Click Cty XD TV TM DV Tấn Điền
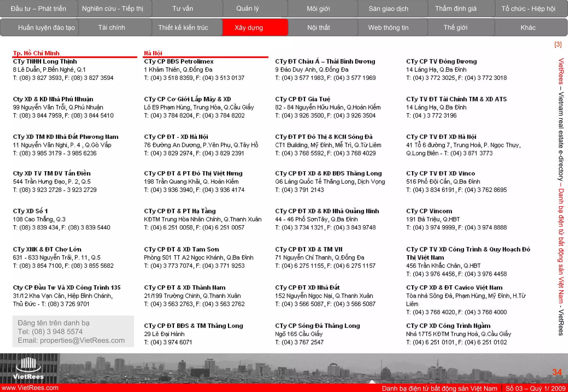Viewport: 568px width, 392px height. pyautogui.click(x=52, y=173)
